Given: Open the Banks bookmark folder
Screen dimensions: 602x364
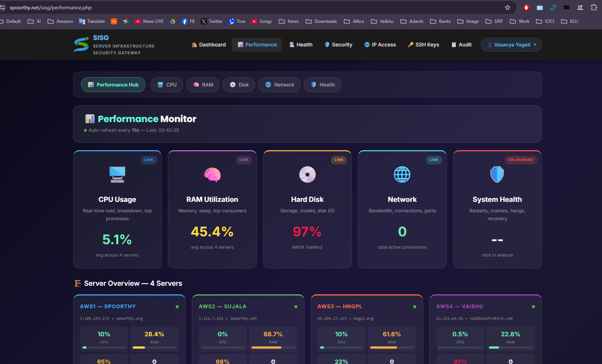Looking at the screenshot, I should click(x=441, y=21).
